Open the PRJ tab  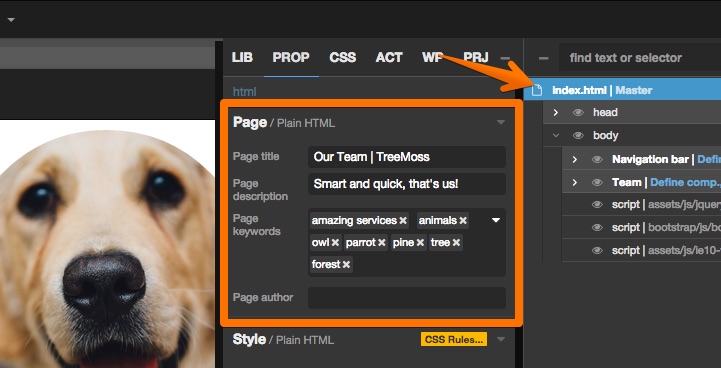(476, 58)
